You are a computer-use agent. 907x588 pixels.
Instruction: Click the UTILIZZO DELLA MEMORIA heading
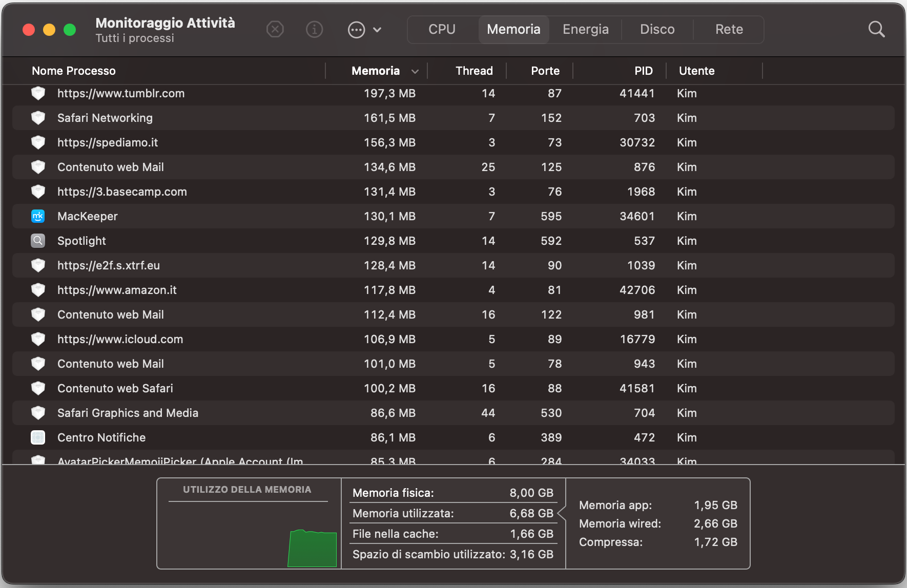click(x=247, y=490)
